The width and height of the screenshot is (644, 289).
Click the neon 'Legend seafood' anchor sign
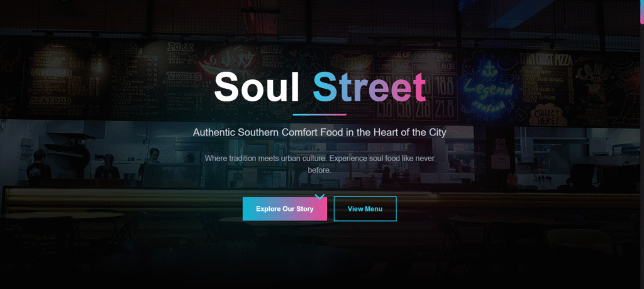(487, 88)
